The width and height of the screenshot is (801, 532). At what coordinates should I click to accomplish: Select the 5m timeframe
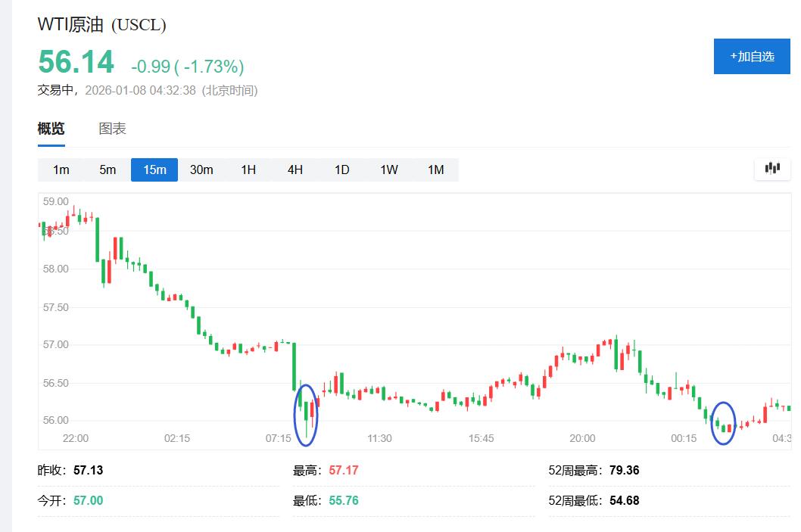tap(108, 170)
